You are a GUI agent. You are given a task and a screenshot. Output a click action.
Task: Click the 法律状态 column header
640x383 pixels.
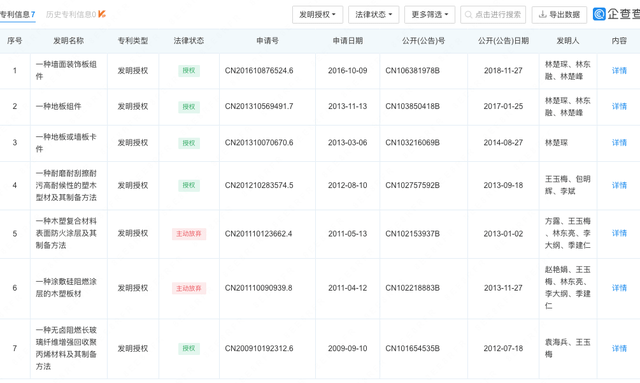(189, 41)
